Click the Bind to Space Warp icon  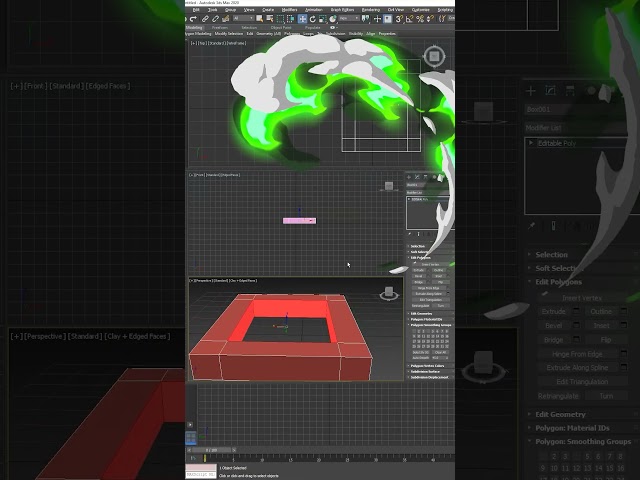pyautogui.click(x=226, y=19)
